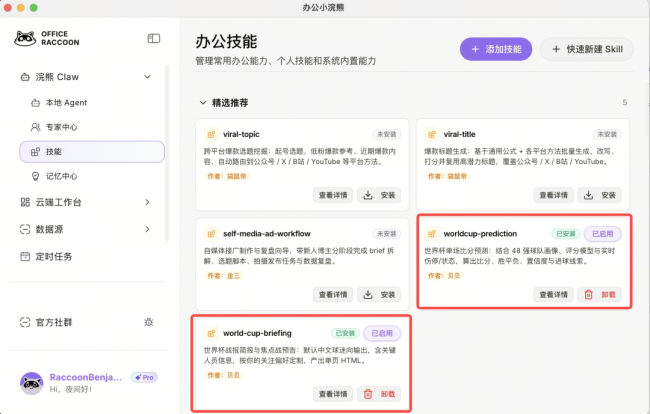Install the viral-title skill
Viewport: 650px width, 414px height.
click(x=600, y=195)
